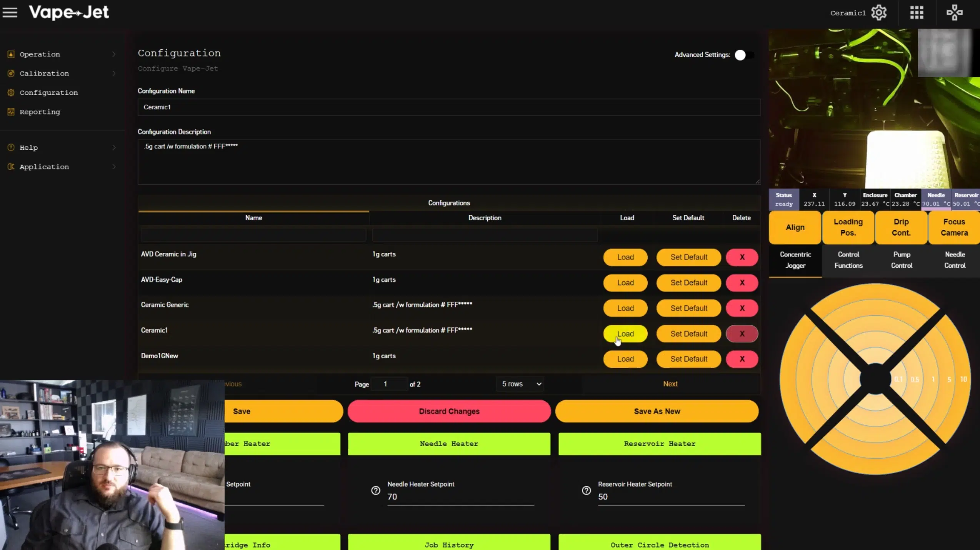Expand the Outer Circle Detection section
This screenshot has width=980, height=550.
click(x=660, y=542)
